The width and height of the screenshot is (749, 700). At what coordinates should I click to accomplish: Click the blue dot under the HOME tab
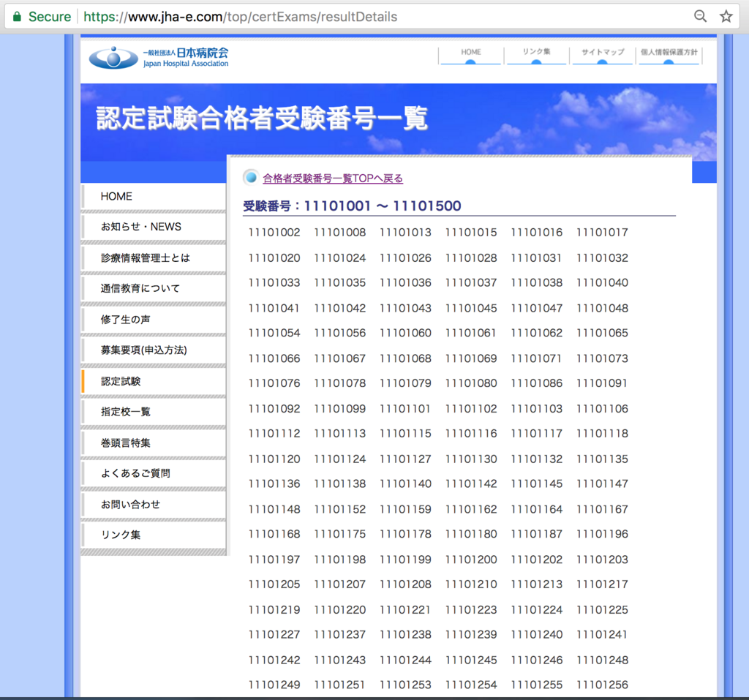click(x=470, y=61)
